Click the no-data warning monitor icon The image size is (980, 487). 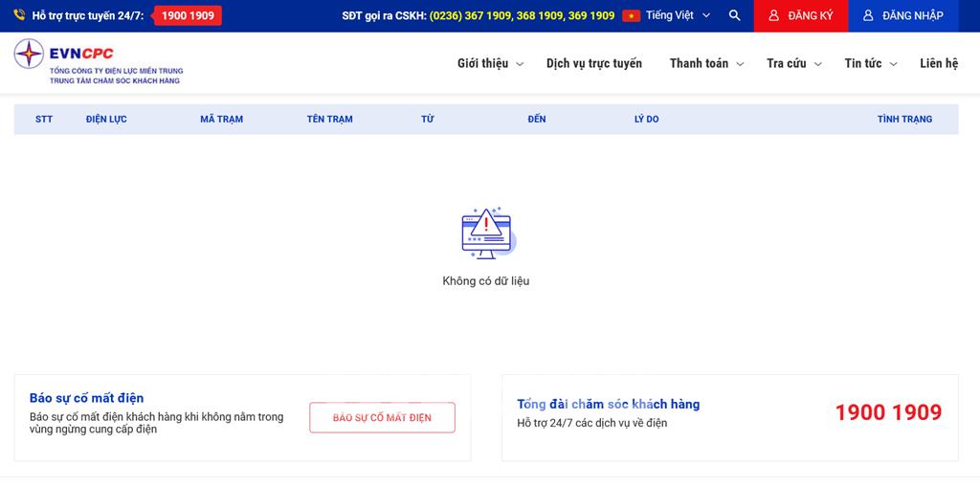pyautogui.click(x=487, y=233)
